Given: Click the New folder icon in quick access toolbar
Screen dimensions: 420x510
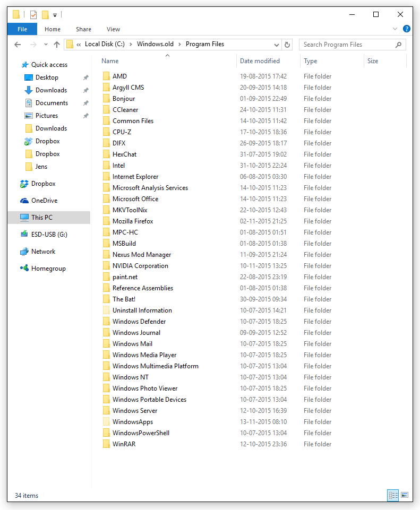Looking at the screenshot, I should pyautogui.click(x=45, y=15).
